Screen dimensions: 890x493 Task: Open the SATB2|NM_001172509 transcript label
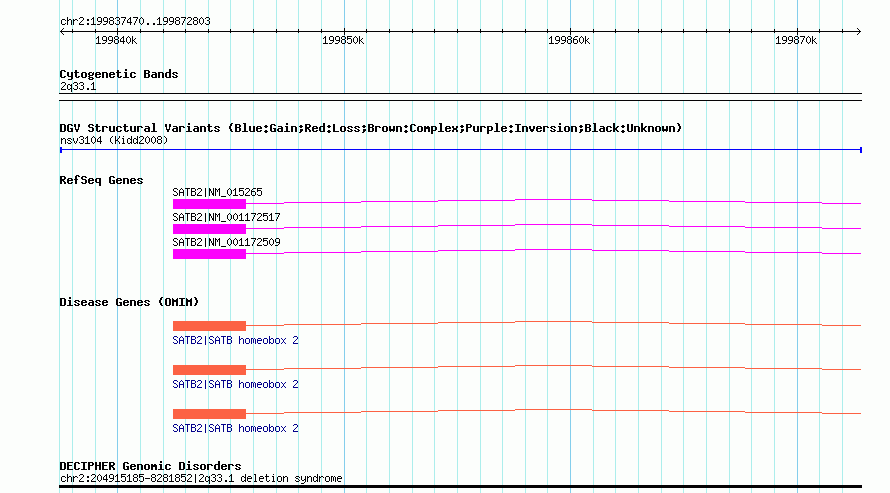pyautogui.click(x=226, y=242)
